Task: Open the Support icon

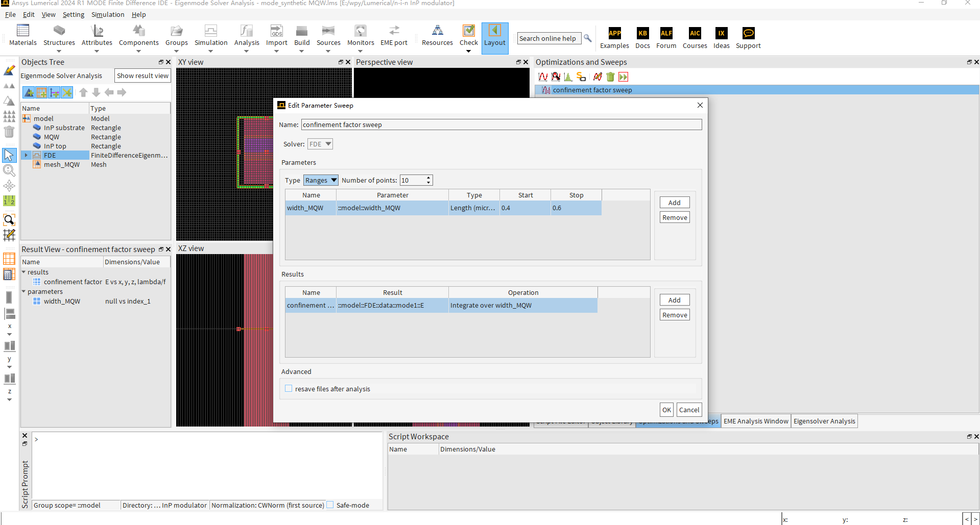Action: tap(748, 34)
